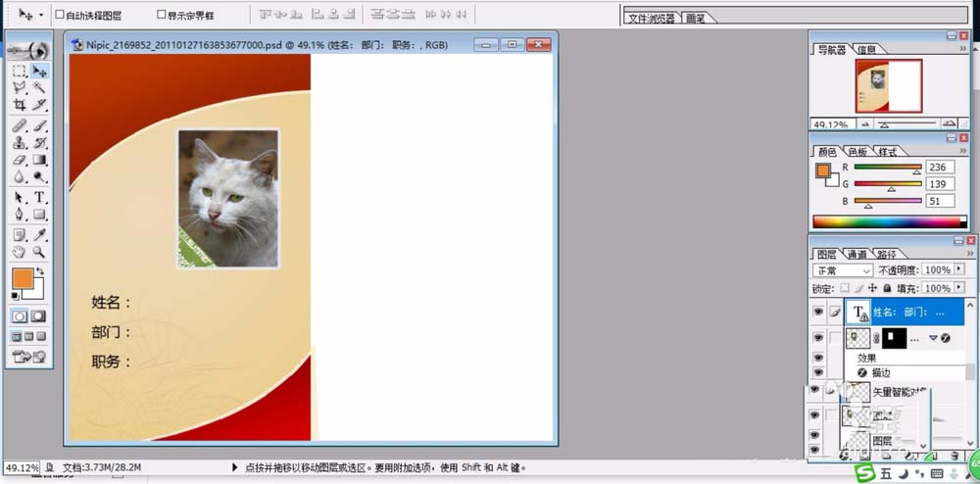Open the tool preset picker arrow
The width and height of the screenshot is (980, 484).
point(41,15)
